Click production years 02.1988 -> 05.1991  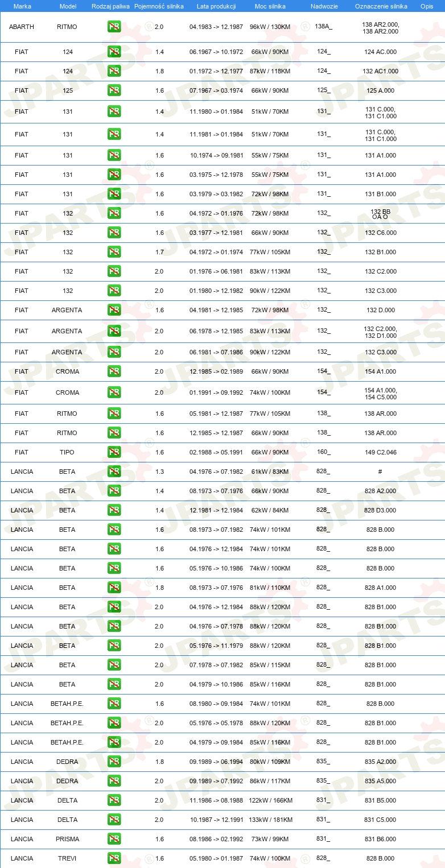(x=216, y=452)
